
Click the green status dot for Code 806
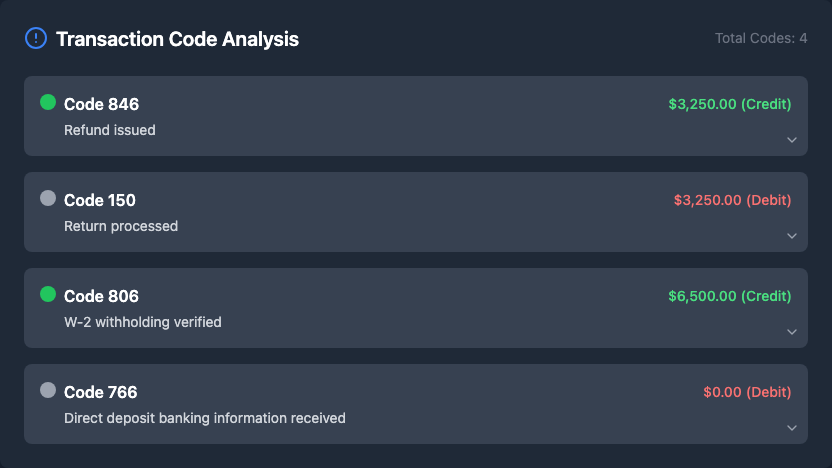coord(48,294)
